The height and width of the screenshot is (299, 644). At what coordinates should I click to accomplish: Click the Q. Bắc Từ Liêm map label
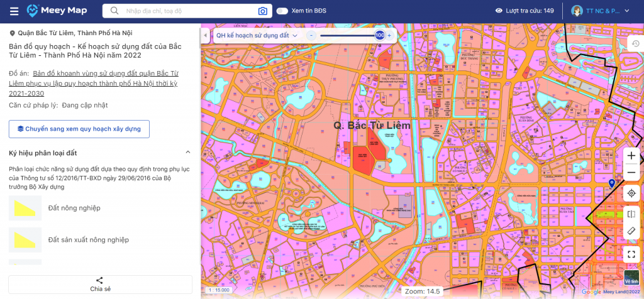pyautogui.click(x=372, y=126)
